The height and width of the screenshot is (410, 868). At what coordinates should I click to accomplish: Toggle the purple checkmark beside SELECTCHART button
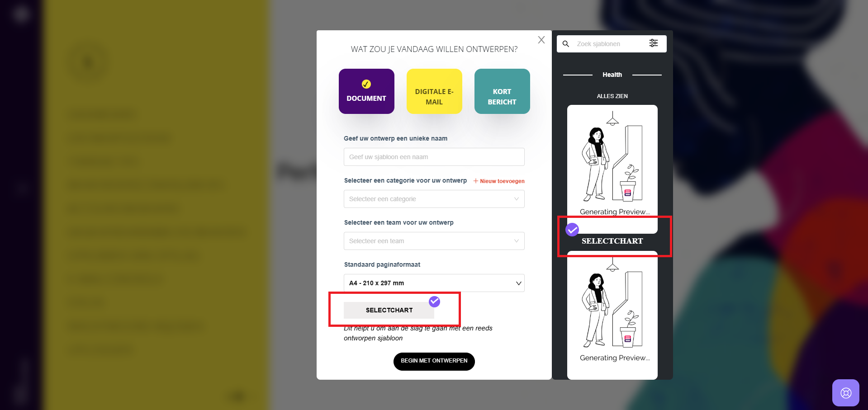434,302
